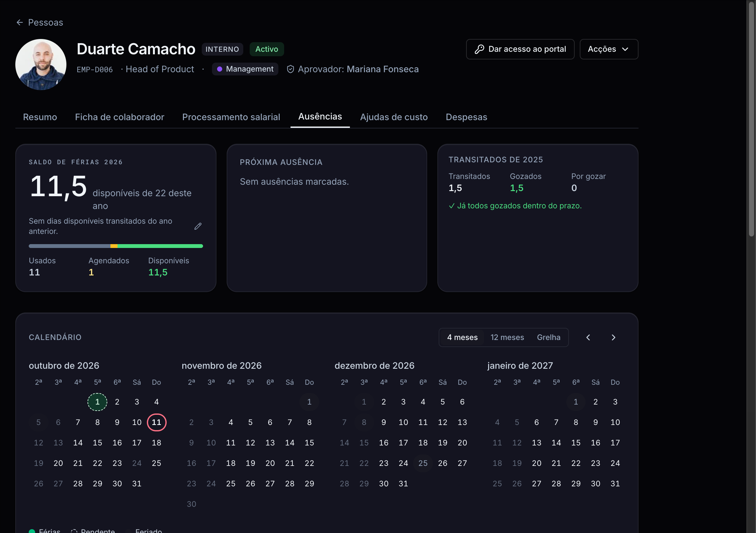Select today's day 11 in outubro de 2026
The height and width of the screenshot is (533, 756).
tap(156, 422)
